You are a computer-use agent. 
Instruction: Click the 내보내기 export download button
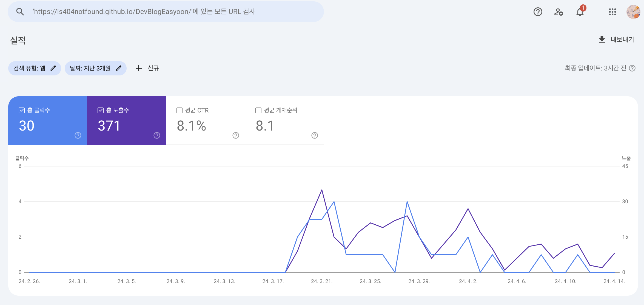pos(616,40)
